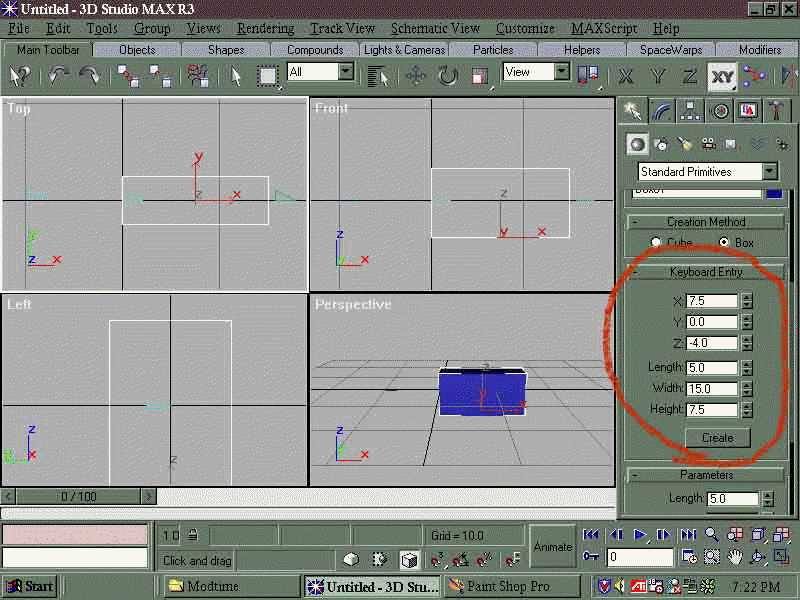Click the Redo arrow in main toolbar
Image resolution: width=800 pixels, height=600 pixels.
click(x=90, y=76)
